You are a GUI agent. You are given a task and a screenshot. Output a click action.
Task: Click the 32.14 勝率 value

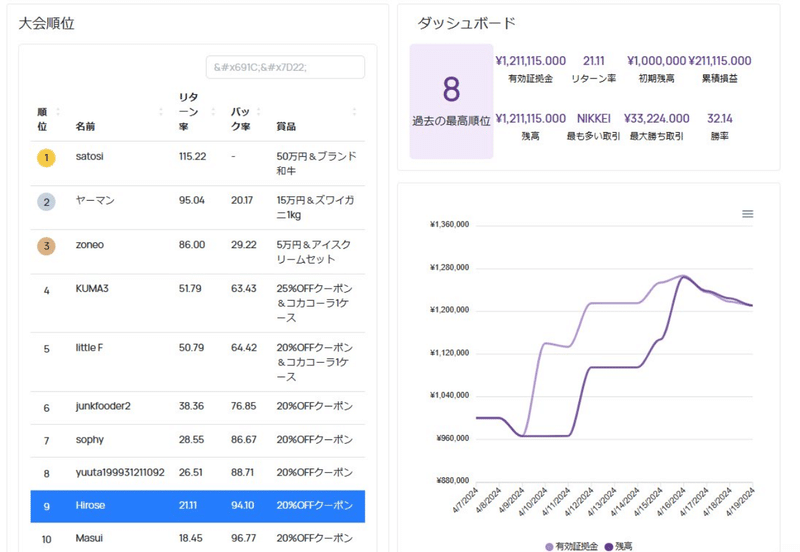pos(720,118)
